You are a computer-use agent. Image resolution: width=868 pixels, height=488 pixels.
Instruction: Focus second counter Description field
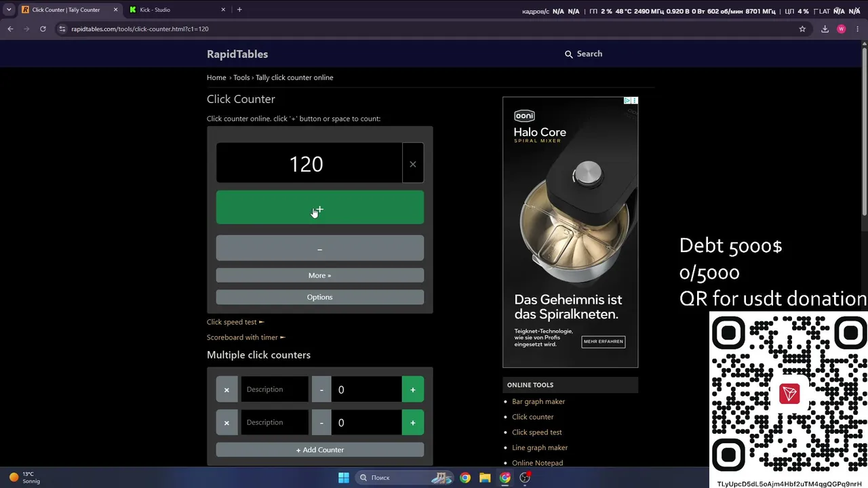[x=275, y=422]
